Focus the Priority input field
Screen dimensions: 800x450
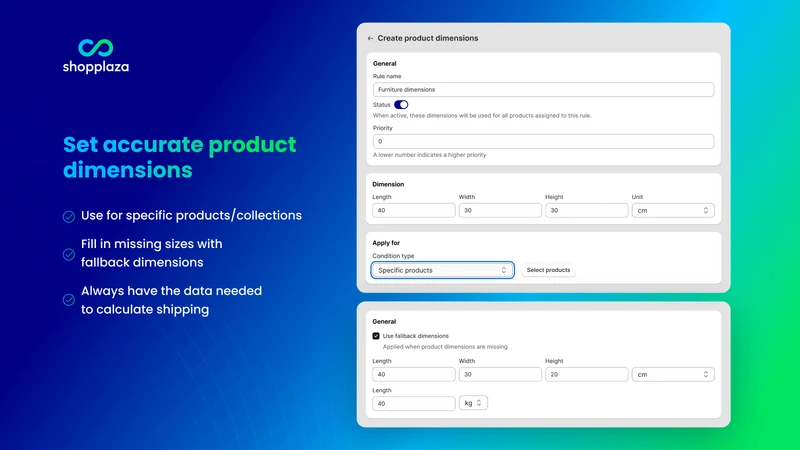coord(543,141)
